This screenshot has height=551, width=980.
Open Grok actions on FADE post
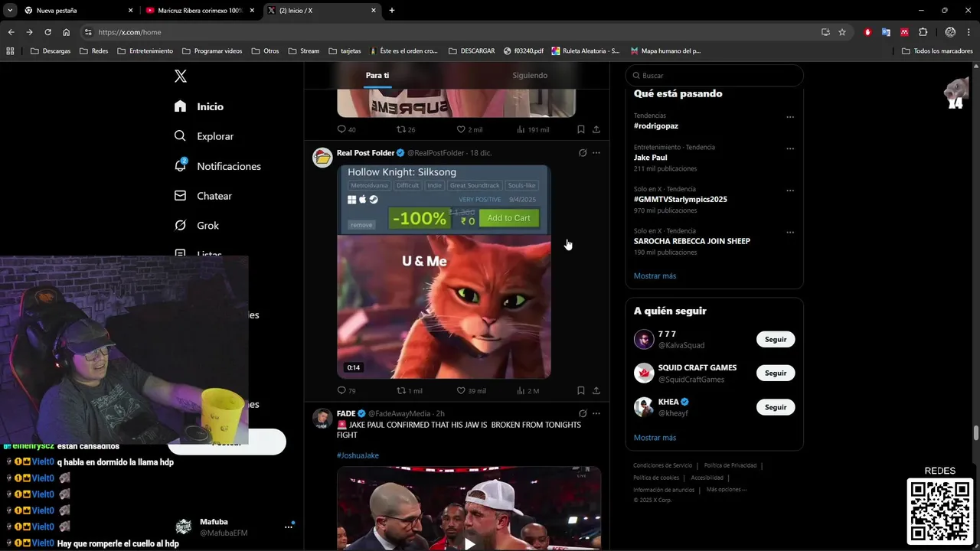583,413
